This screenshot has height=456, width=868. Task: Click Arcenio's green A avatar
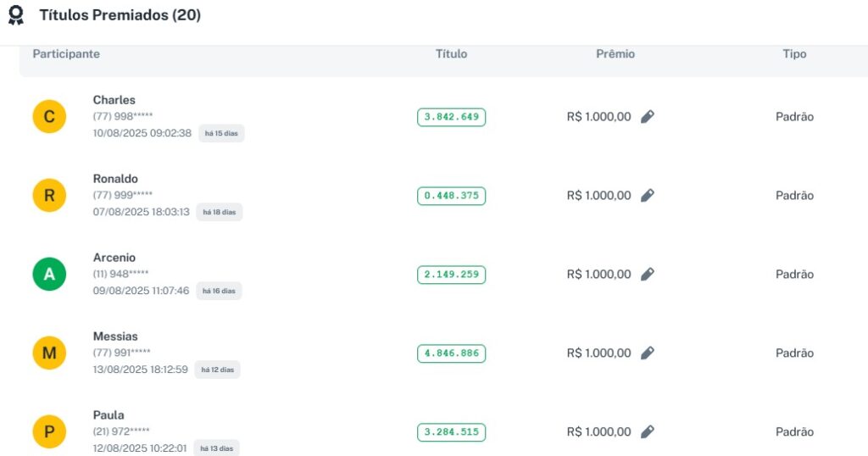coord(49,275)
